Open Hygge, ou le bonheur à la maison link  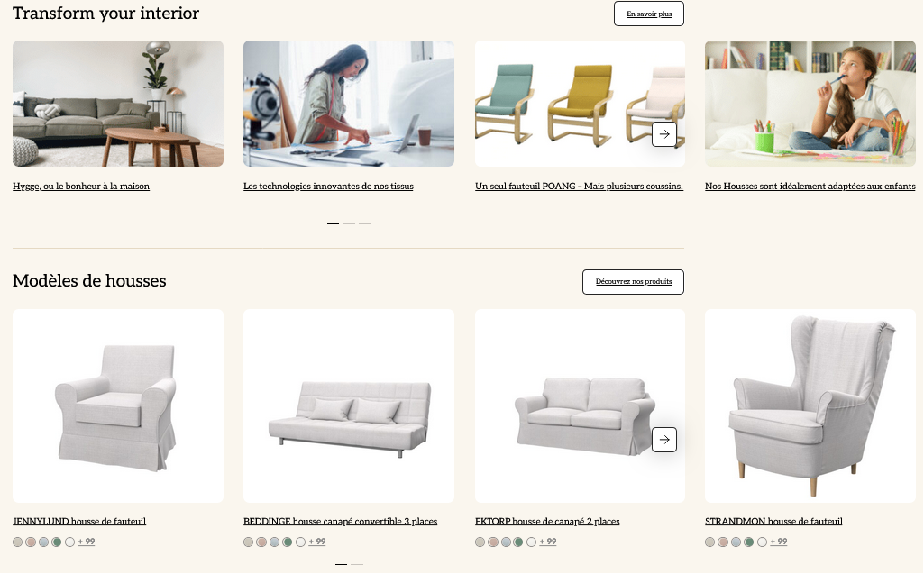(81, 187)
